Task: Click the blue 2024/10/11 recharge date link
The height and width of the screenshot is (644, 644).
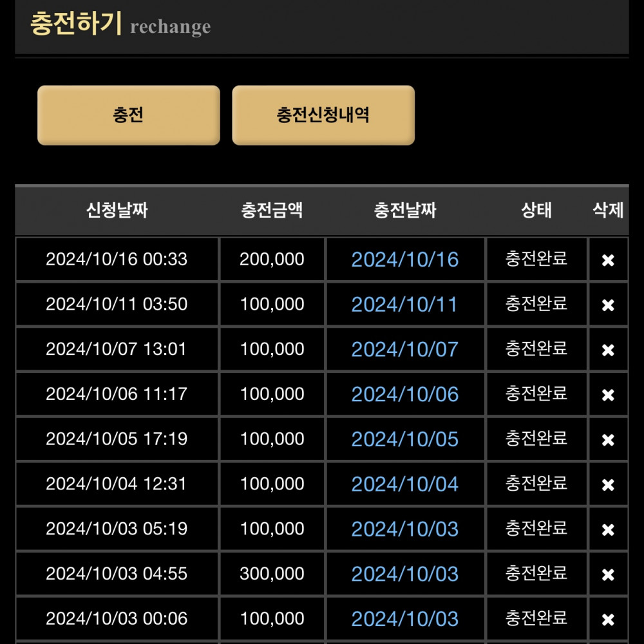Action: tap(404, 305)
